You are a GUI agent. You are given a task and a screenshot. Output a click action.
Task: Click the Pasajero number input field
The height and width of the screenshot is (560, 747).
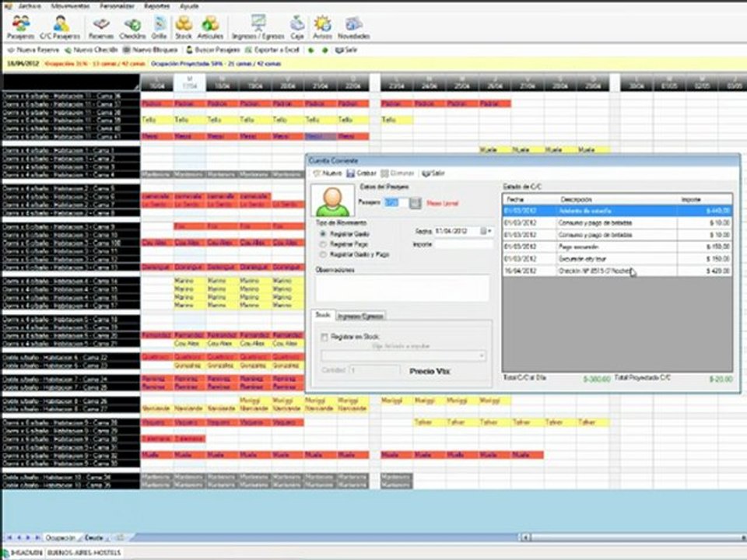395,203
